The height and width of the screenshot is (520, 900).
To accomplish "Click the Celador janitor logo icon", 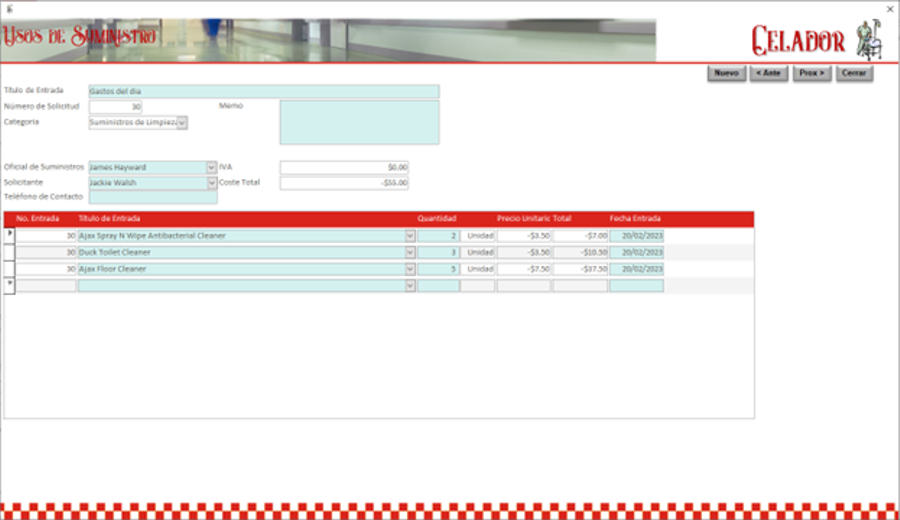I will point(867,40).
